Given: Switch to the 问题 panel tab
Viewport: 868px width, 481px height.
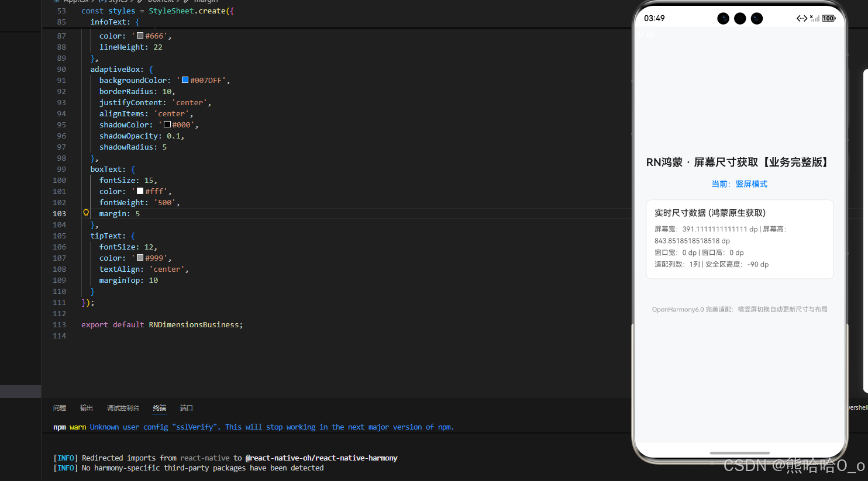Looking at the screenshot, I should pos(60,408).
